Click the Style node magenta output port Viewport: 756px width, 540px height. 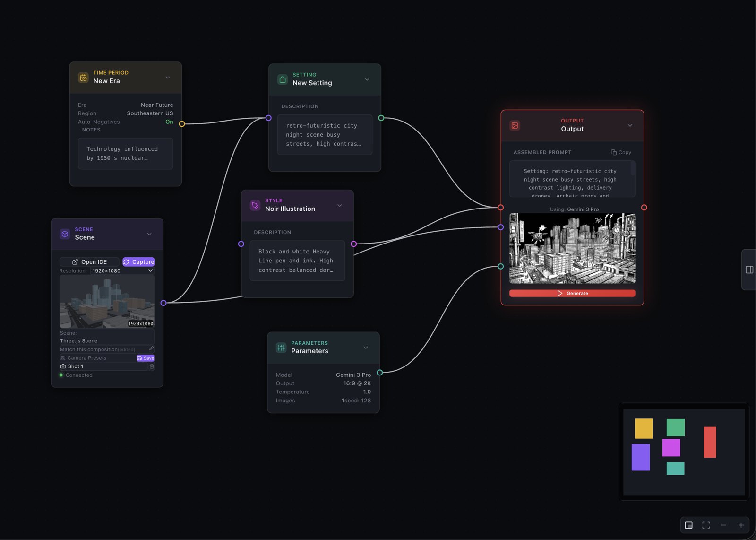tap(354, 244)
